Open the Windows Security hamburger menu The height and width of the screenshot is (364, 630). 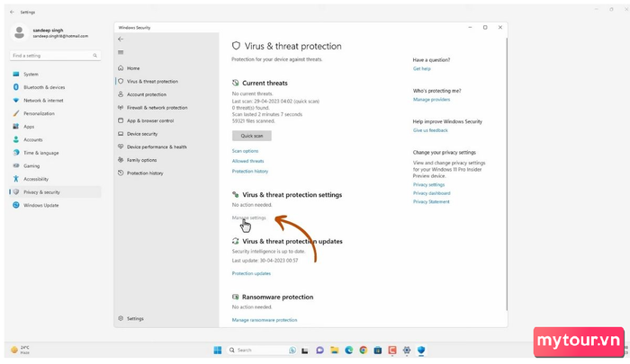coord(121,52)
